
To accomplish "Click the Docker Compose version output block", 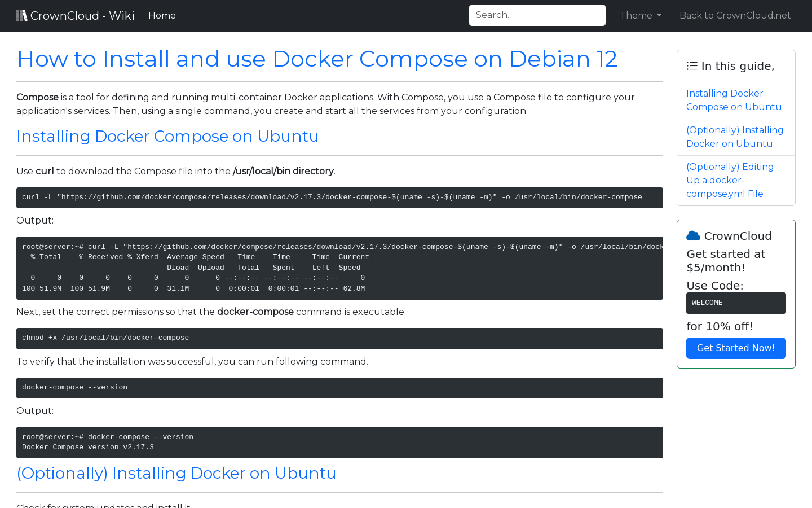I will 339,442.
